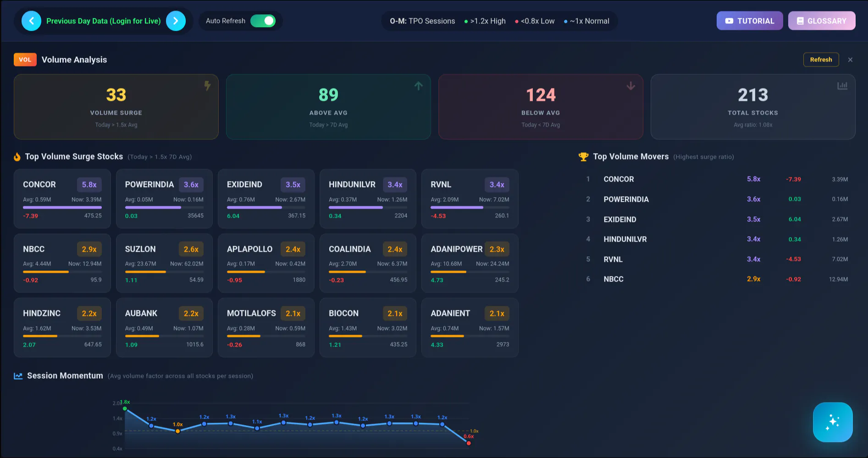The width and height of the screenshot is (868, 458).
Task: Click the HINDUNILVR 3.4x ratio badge
Action: click(x=395, y=185)
